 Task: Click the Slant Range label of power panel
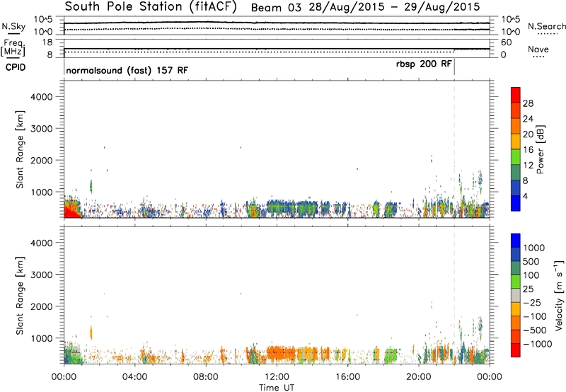click(20, 150)
